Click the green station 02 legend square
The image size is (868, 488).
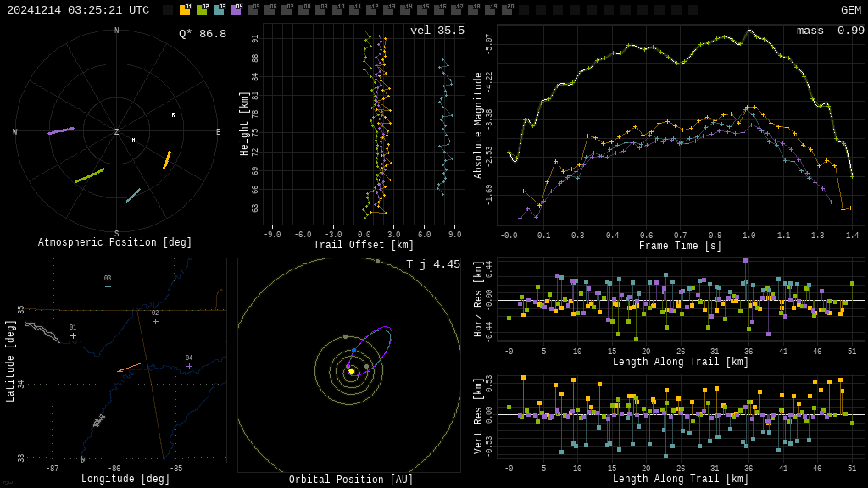pyautogui.click(x=202, y=10)
